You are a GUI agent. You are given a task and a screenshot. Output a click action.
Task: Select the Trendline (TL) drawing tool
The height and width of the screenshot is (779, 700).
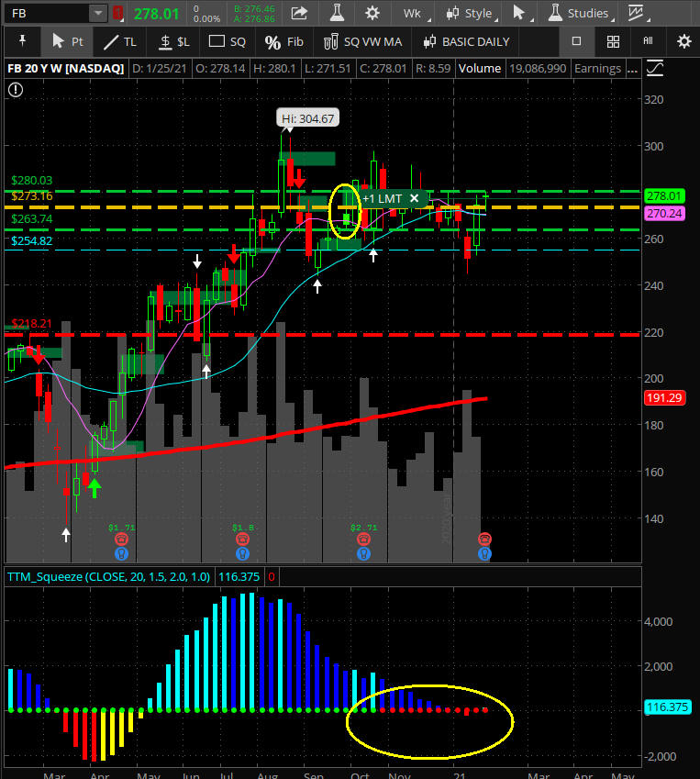(x=119, y=41)
